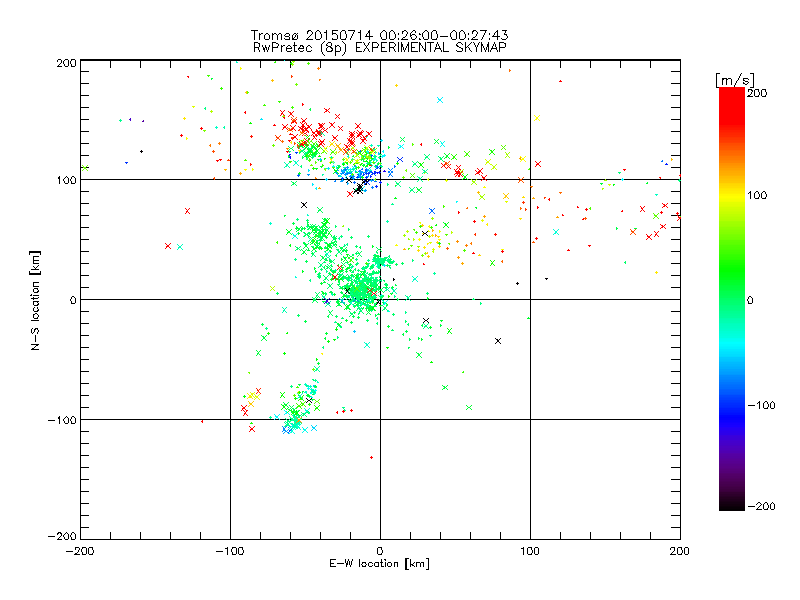Click the y-axis tick label '200'
This screenshot has height=600, width=800.
pos(66,63)
